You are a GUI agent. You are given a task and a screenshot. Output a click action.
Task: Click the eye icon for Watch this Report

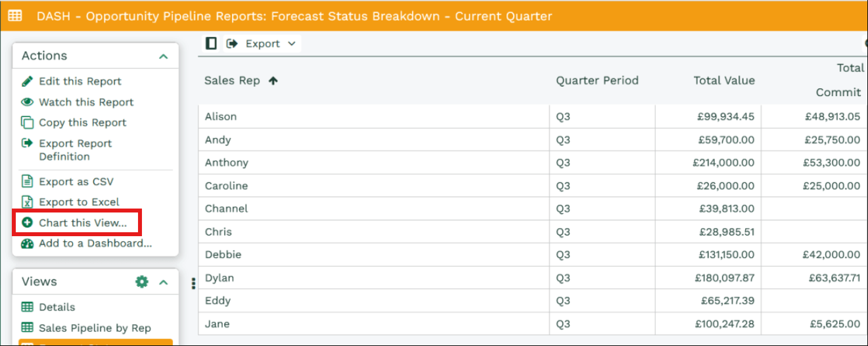click(x=27, y=102)
